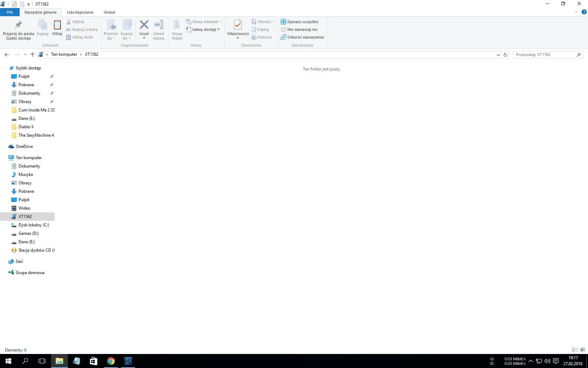The height and width of the screenshot is (368, 588).
Task: Open the Widok ribbon tab
Action: pyautogui.click(x=109, y=12)
